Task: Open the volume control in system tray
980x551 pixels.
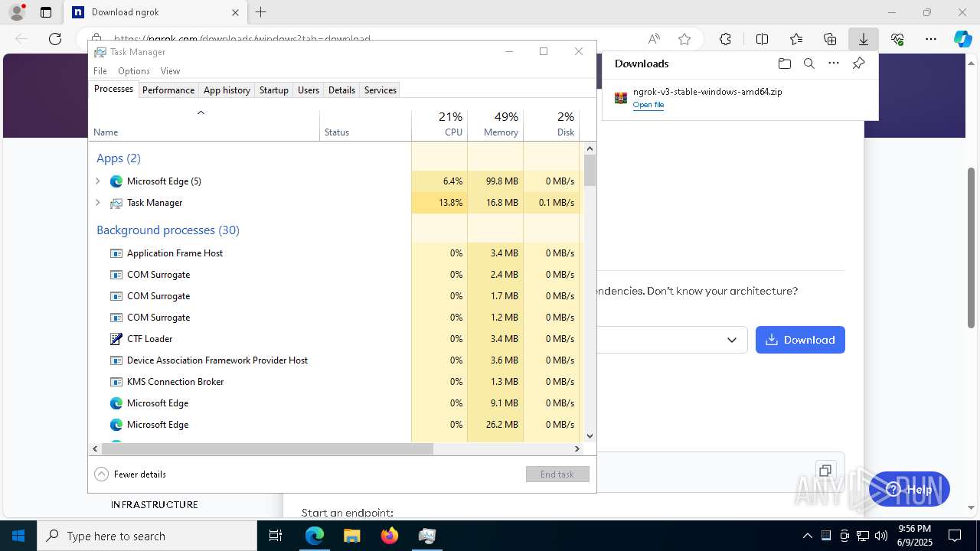Action: [x=880, y=536]
